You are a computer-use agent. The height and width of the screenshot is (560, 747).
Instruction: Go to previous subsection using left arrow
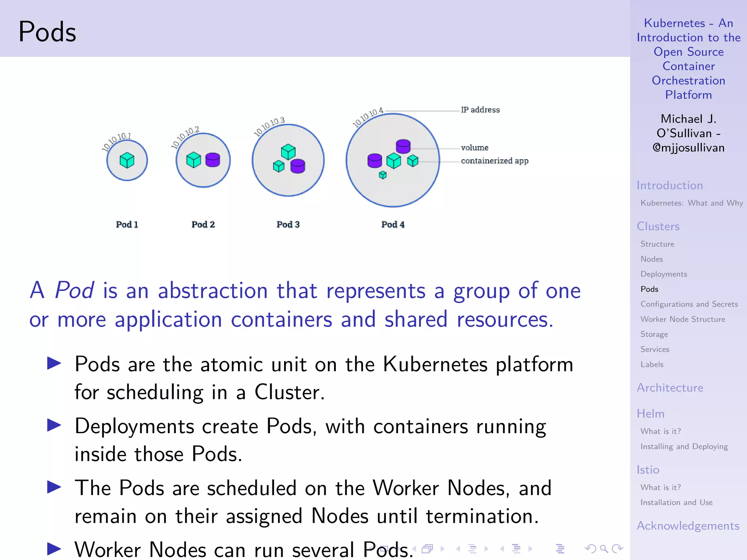[x=458, y=549]
